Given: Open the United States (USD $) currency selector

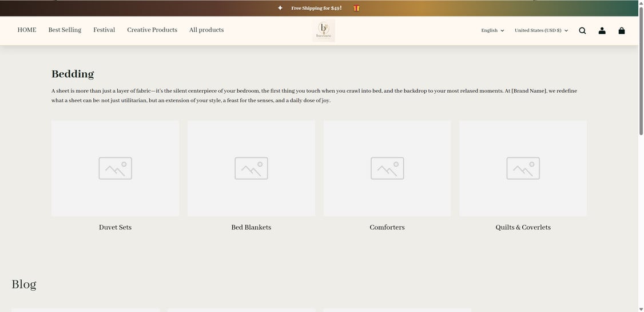Looking at the screenshot, I should [541, 30].
